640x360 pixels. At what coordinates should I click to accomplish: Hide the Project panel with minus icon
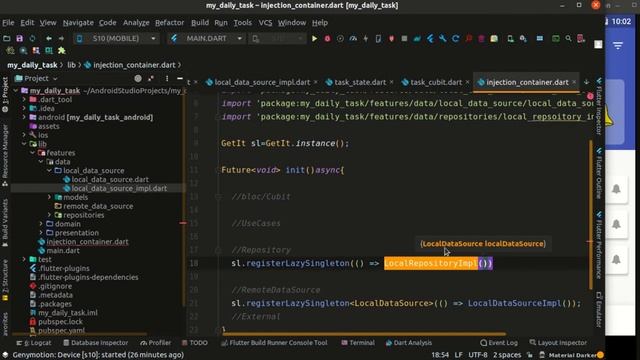(x=180, y=78)
